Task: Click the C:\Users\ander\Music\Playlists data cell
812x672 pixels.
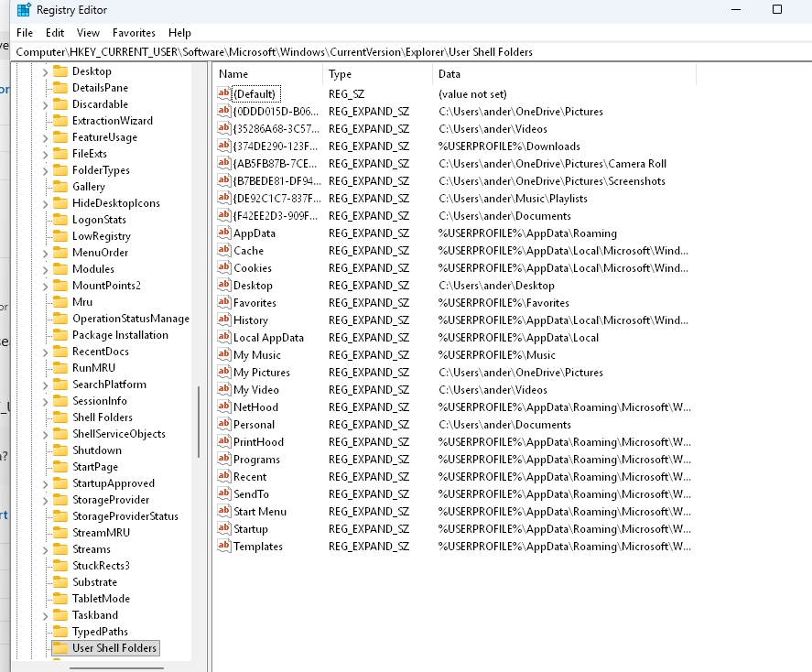Action: point(513,199)
